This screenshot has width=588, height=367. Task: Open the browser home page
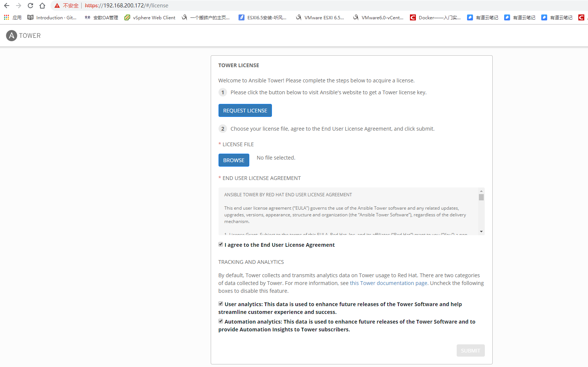[42, 6]
